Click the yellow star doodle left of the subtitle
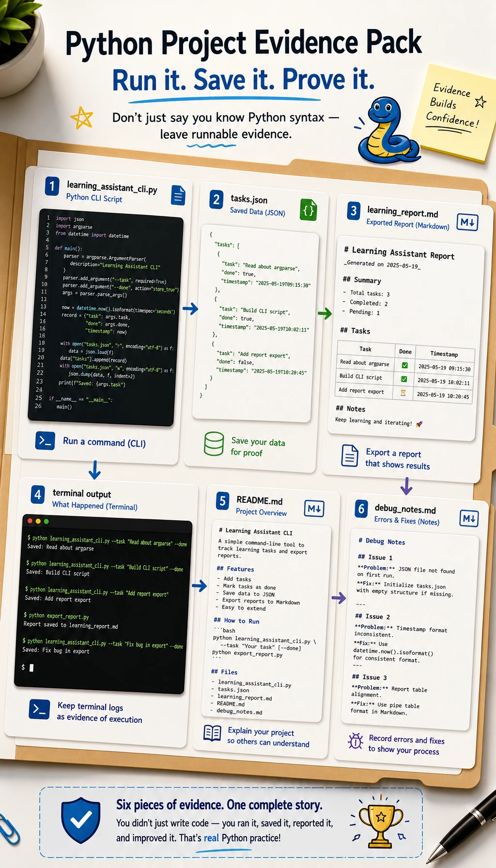496x868 pixels. [x=81, y=118]
